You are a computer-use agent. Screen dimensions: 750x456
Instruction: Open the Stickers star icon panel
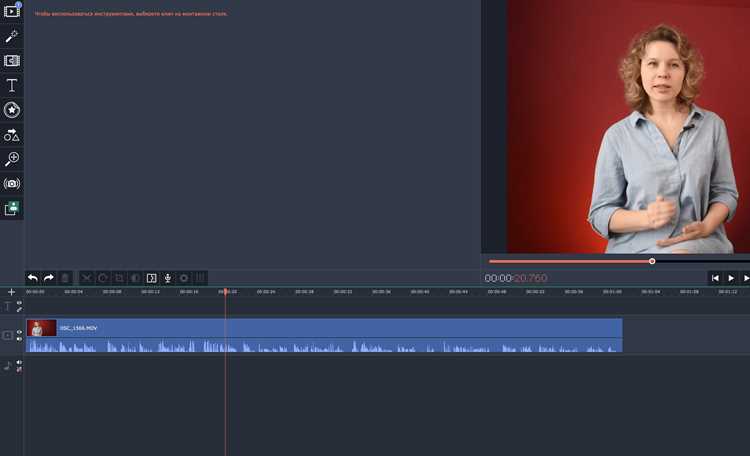(x=11, y=110)
